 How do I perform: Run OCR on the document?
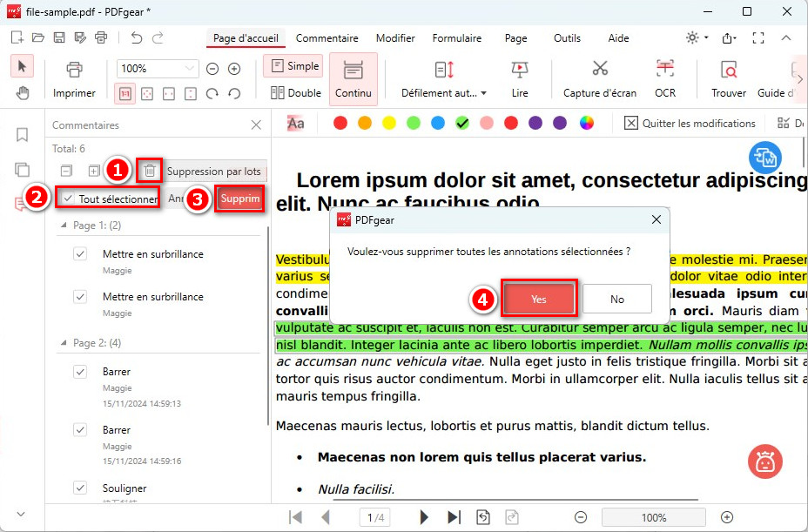[x=664, y=78]
